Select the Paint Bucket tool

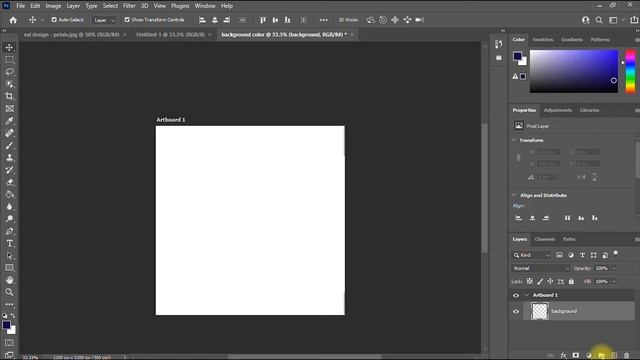point(9,194)
